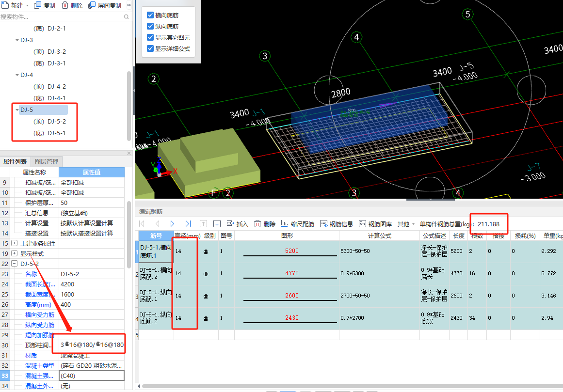Open the toolbar overflow arrows at top
The width and height of the screenshot is (563, 392).
point(129,5)
